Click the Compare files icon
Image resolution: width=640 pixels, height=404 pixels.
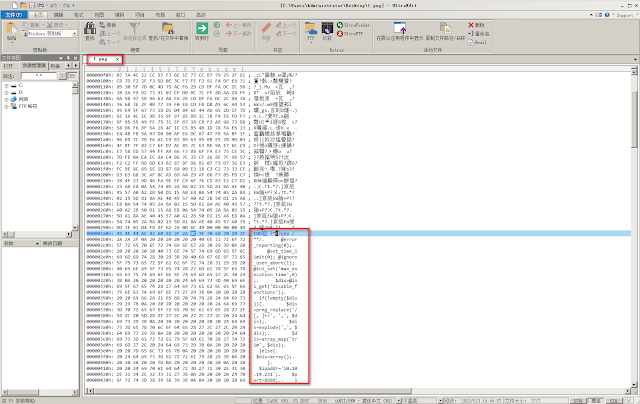tap(327, 29)
